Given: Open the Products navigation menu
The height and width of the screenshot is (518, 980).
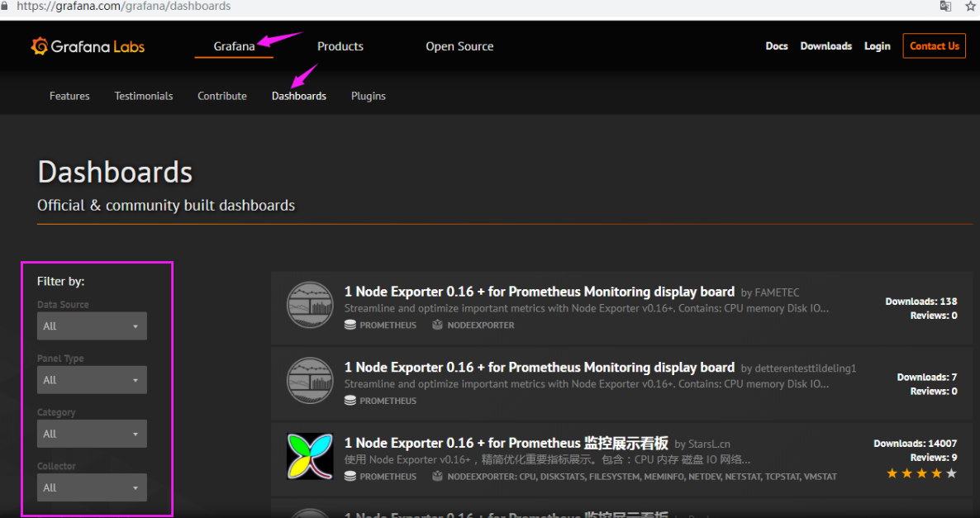Looking at the screenshot, I should pyautogui.click(x=340, y=46).
